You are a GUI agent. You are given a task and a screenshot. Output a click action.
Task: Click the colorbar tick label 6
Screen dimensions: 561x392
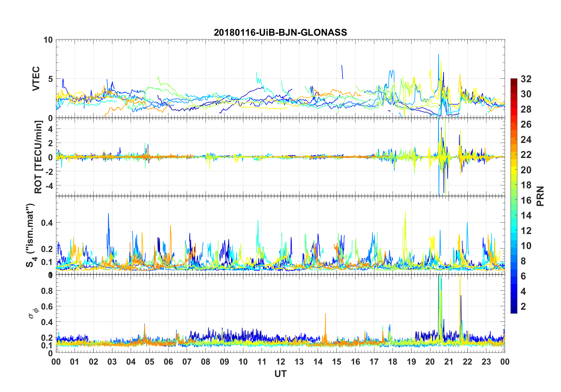click(523, 276)
